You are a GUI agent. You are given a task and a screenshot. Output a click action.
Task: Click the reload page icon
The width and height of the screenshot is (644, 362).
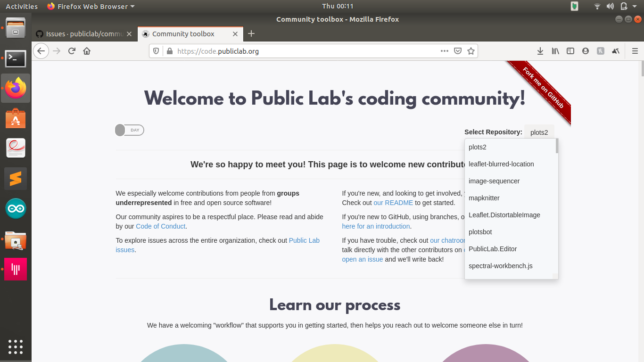point(72,51)
